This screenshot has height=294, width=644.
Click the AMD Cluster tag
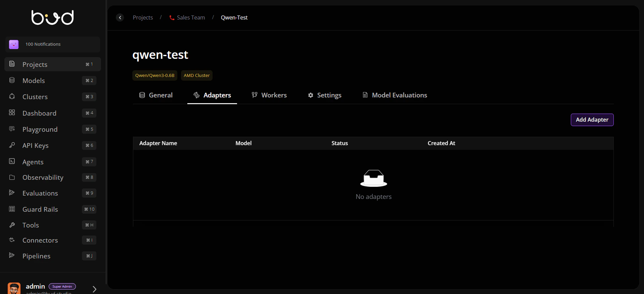pos(197,75)
